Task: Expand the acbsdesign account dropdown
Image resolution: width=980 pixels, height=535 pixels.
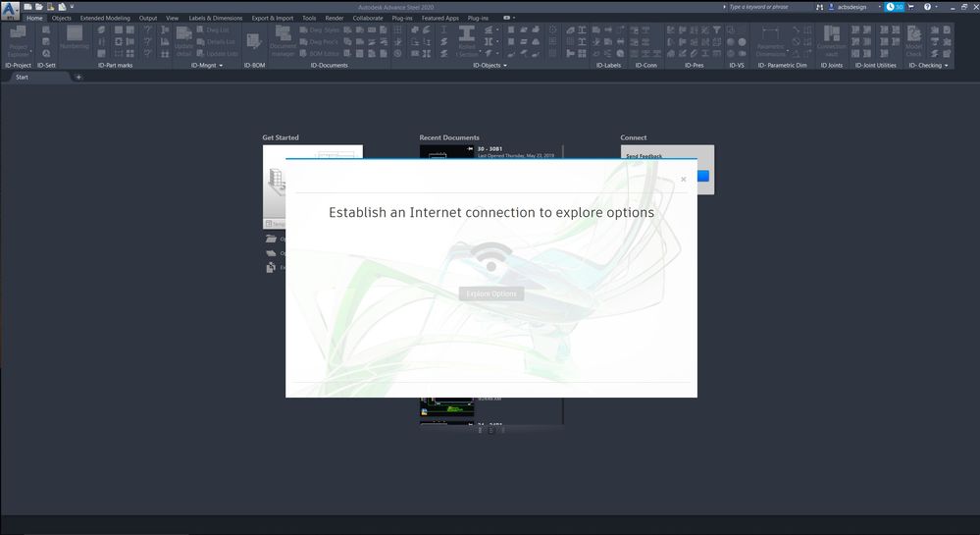Action: pyautogui.click(x=879, y=7)
